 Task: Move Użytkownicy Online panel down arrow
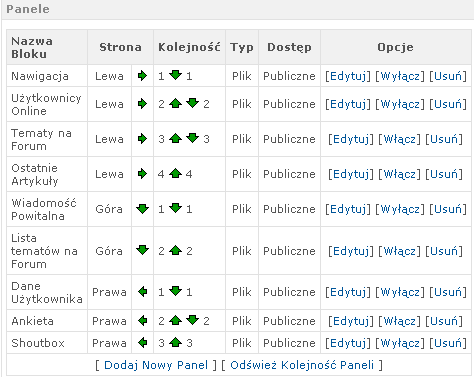(x=192, y=103)
